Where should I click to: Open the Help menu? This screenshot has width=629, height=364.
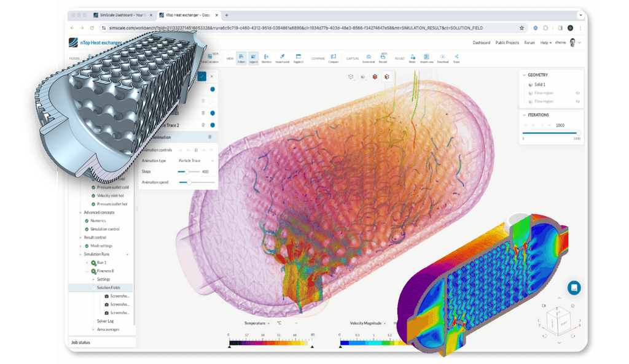pos(545,43)
